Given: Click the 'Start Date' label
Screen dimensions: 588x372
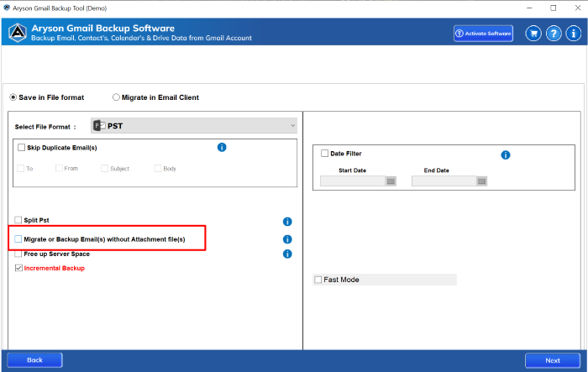Looking at the screenshot, I should [352, 170].
